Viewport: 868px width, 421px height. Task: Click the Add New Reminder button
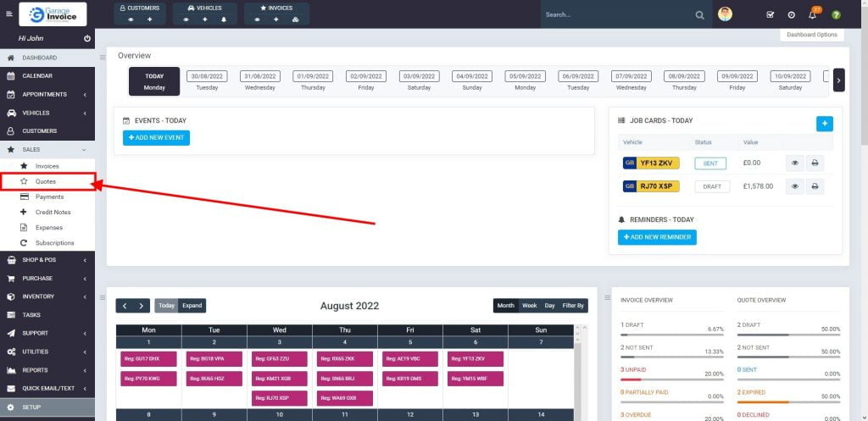coord(657,237)
